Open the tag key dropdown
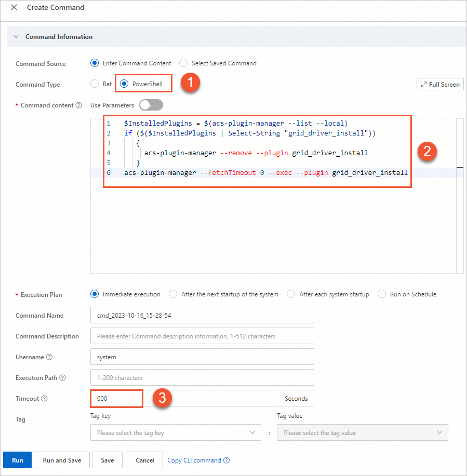 coord(176,432)
